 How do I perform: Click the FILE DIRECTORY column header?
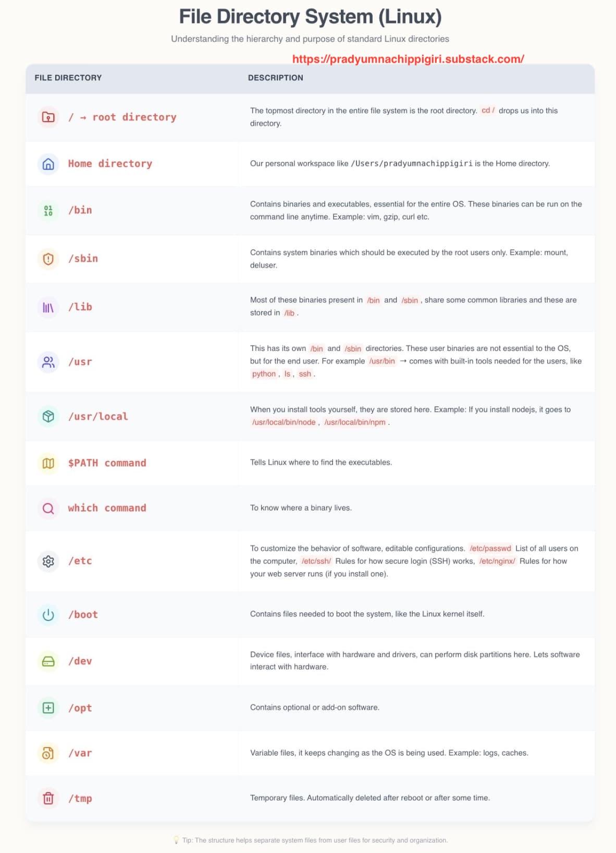68,78
